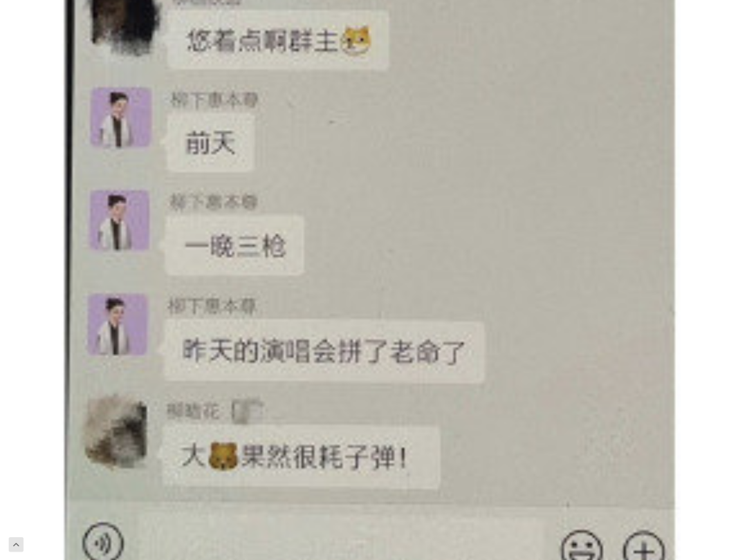
Task: Tap avatar beside the 昨天的演唱会 message
Action: coord(117,325)
